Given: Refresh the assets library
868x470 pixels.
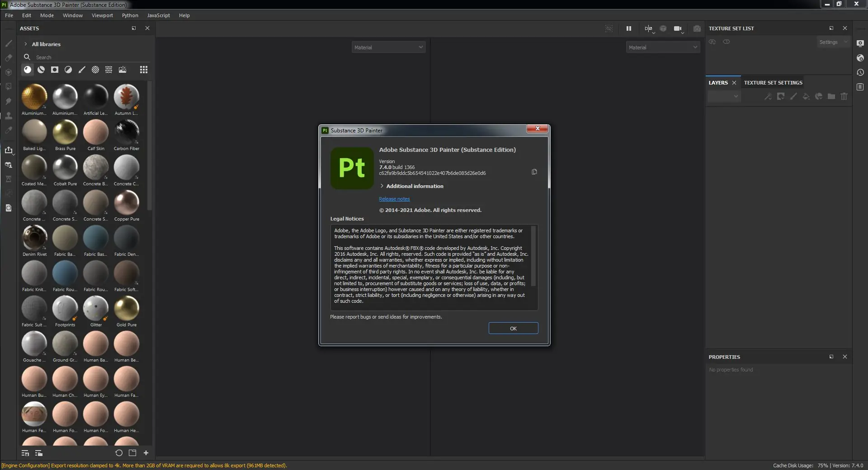Looking at the screenshot, I should tap(119, 453).
